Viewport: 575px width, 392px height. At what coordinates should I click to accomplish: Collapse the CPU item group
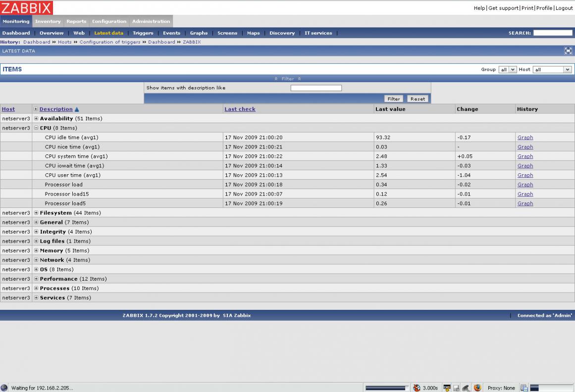coord(36,128)
